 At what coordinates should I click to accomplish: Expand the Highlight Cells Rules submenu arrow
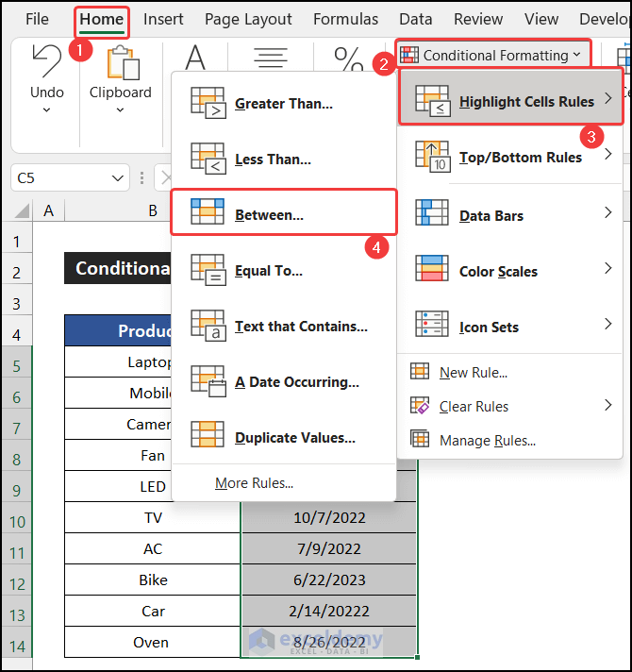coord(608,98)
